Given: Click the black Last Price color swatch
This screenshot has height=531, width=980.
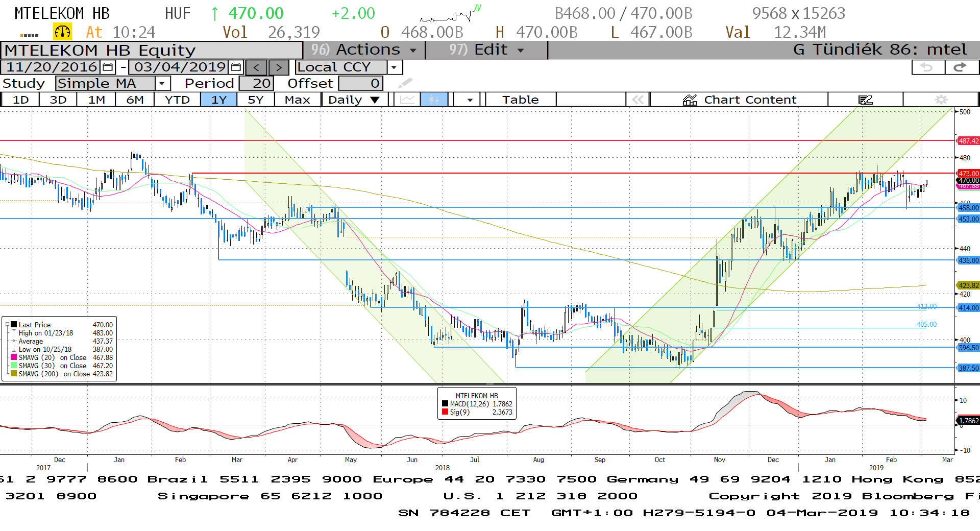Looking at the screenshot, I should [14, 325].
